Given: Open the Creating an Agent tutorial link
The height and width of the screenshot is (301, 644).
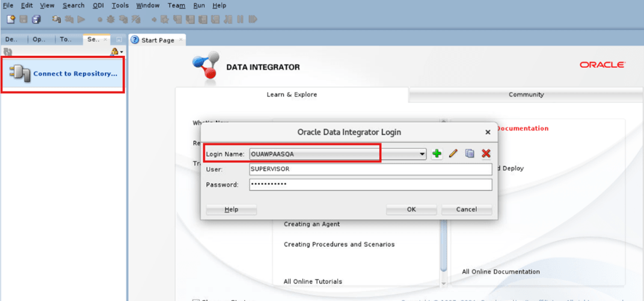Looking at the screenshot, I should pos(311,224).
